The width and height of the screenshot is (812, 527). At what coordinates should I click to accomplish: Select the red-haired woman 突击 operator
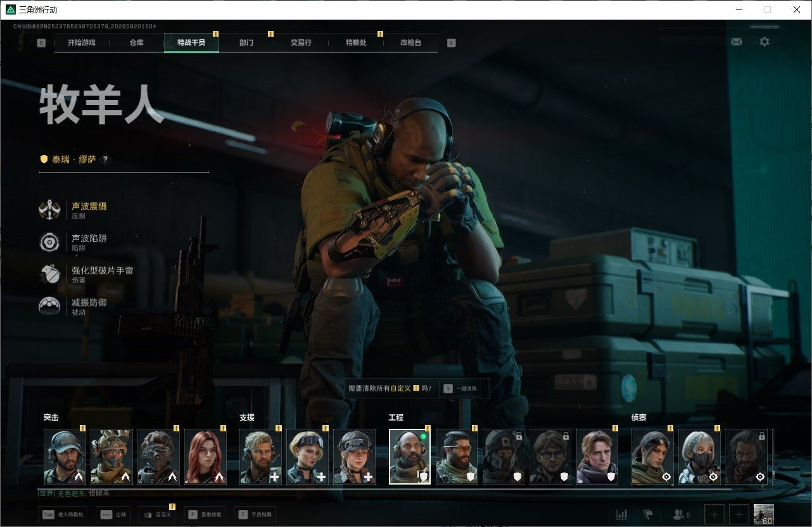(205, 457)
